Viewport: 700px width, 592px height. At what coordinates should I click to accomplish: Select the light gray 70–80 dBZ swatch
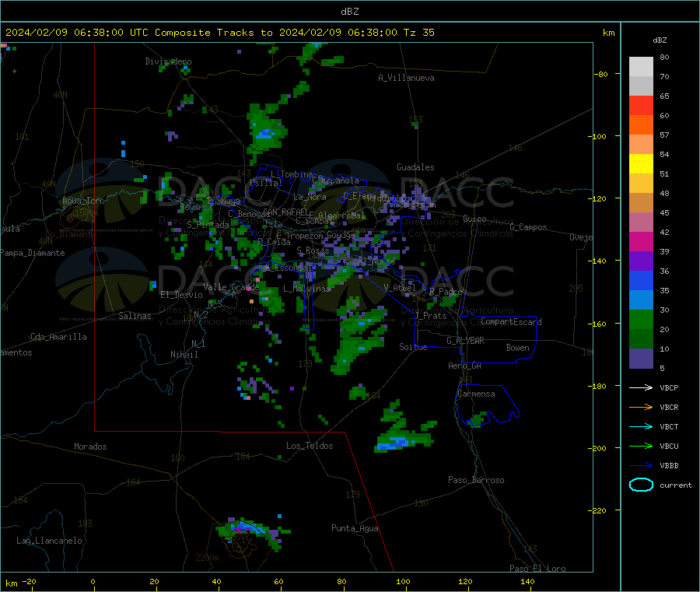click(x=641, y=67)
